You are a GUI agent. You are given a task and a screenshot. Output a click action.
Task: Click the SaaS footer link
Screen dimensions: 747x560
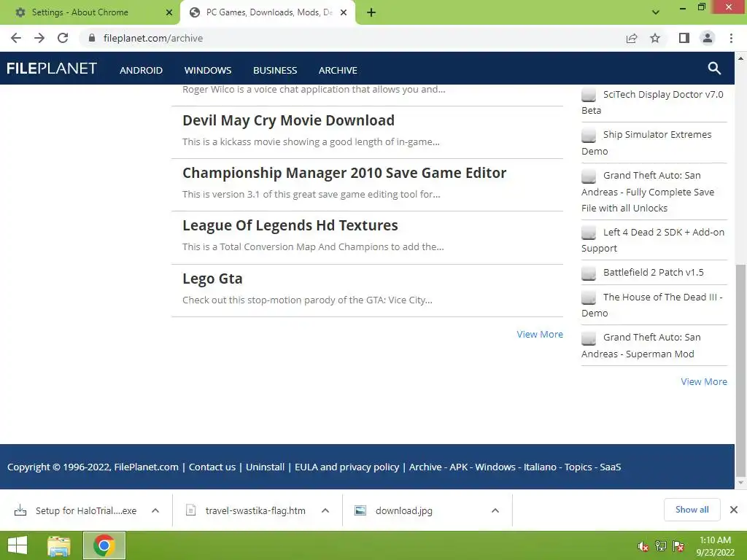coord(611,467)
